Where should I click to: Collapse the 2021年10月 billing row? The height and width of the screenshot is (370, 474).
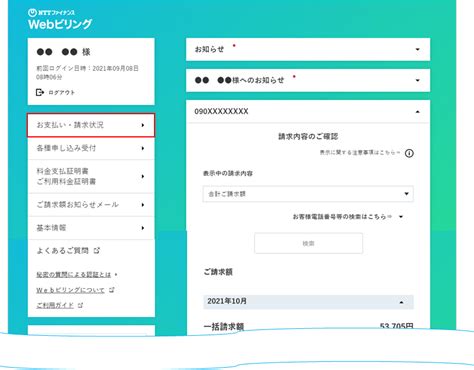[308, 302]
